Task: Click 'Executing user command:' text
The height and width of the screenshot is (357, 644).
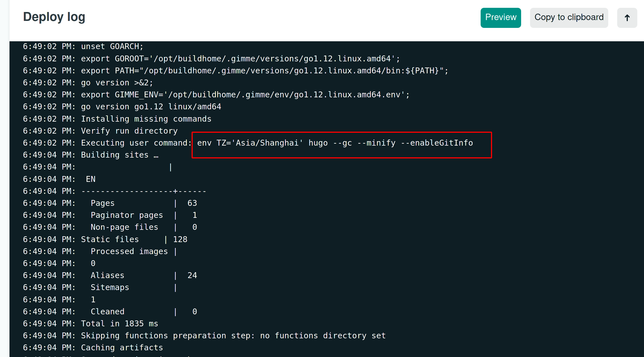Action: pyautogui.click(x=136, y=143)
